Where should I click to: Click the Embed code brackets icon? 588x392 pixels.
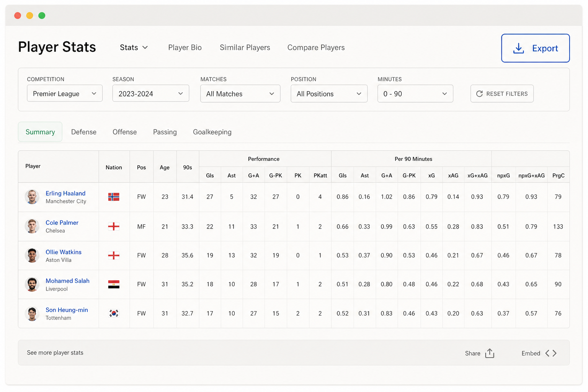point(551,353)
